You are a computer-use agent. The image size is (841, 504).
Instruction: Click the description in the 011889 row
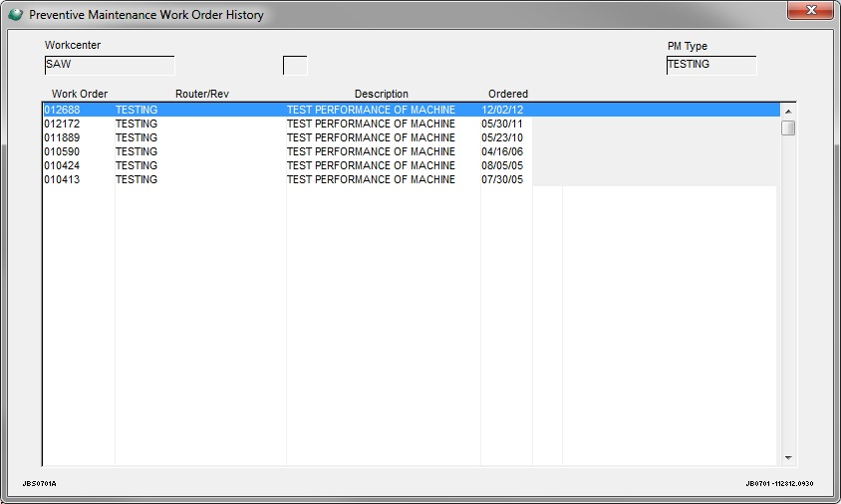click(371, 137)
